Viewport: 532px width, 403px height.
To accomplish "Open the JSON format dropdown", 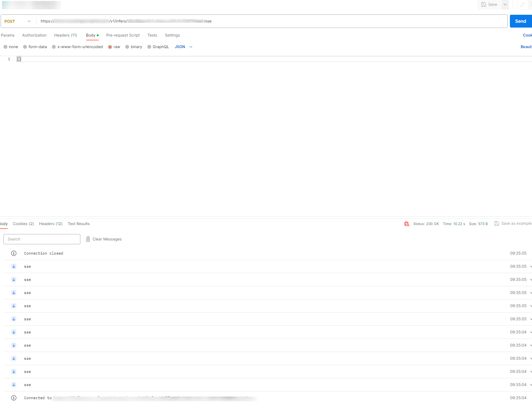I will pos(184,47).
